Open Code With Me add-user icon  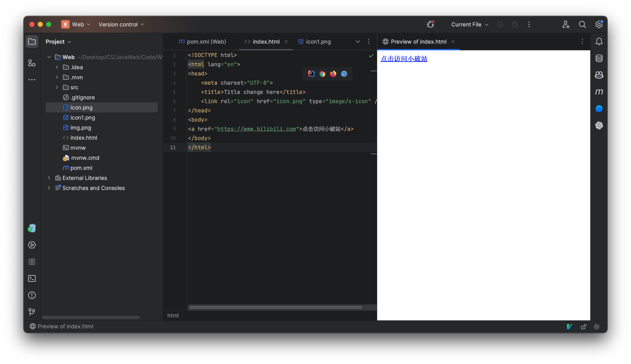pyautogui.click(x=566, y=25)
